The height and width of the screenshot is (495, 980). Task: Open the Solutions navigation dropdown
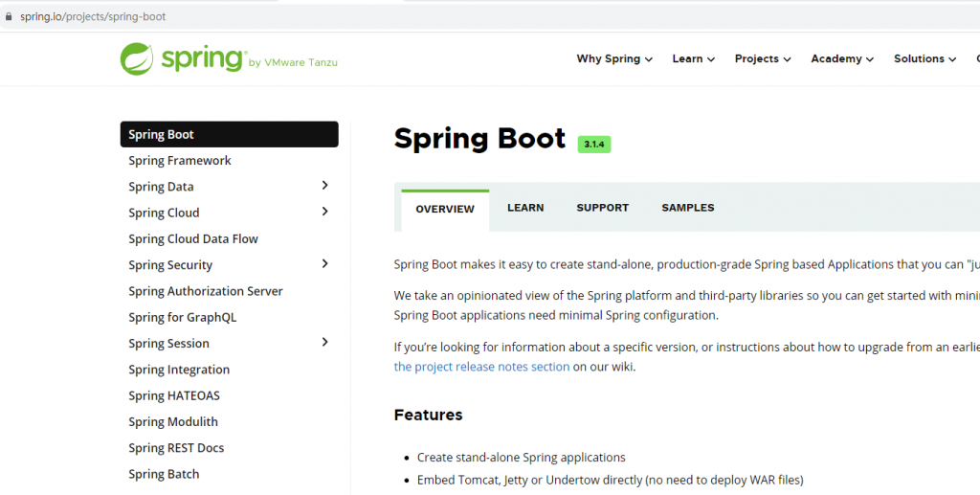tap(924, 58)
